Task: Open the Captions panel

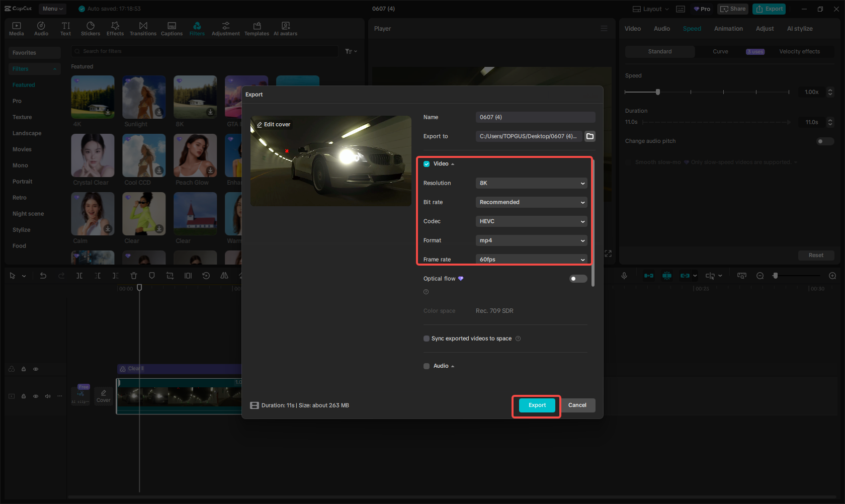Action: (x=172, y=28)
